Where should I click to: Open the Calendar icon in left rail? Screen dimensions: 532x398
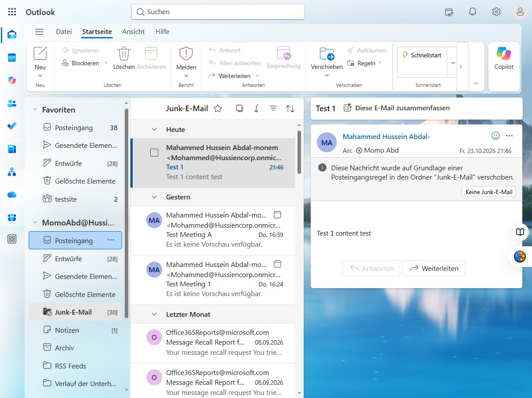(12, 57)
